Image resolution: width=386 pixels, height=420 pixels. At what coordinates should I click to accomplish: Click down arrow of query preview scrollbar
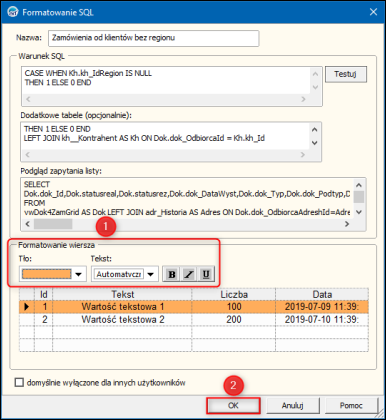pos(359,212)
